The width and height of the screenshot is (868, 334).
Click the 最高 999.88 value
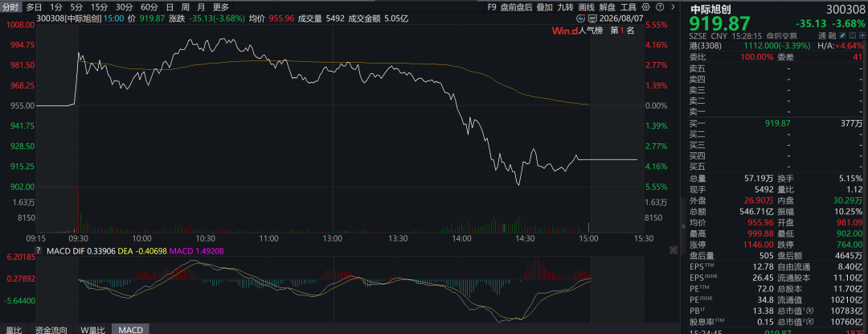(760, 233)
